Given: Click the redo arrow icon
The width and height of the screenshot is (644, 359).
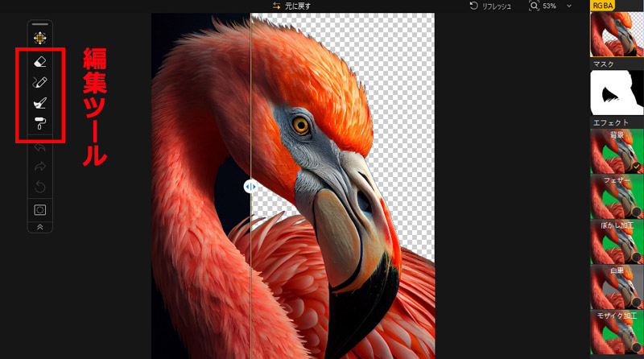Looking at the screenshot, I should (39, 167).
